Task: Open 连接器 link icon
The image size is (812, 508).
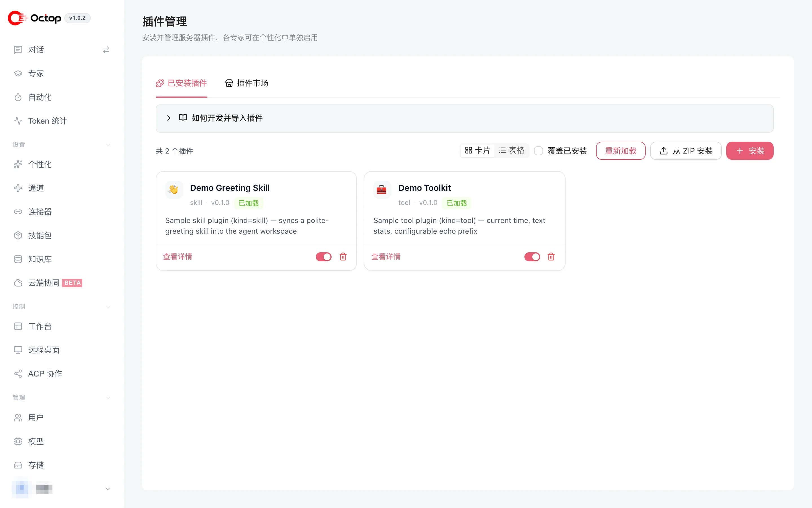Action: [x=18, y=212]
